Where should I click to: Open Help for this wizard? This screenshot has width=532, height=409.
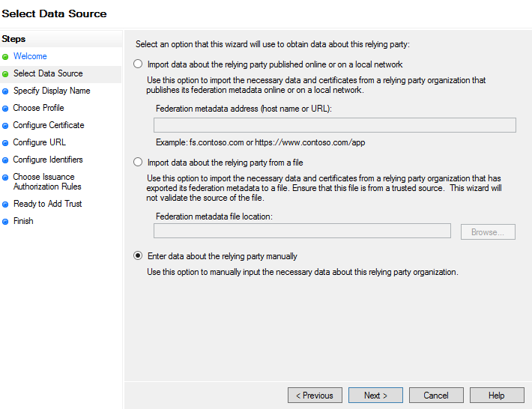point(497,395)
